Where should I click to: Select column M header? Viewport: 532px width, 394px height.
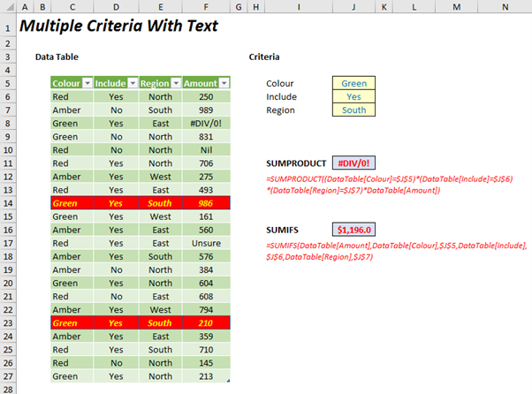click(x=457, y=7)
